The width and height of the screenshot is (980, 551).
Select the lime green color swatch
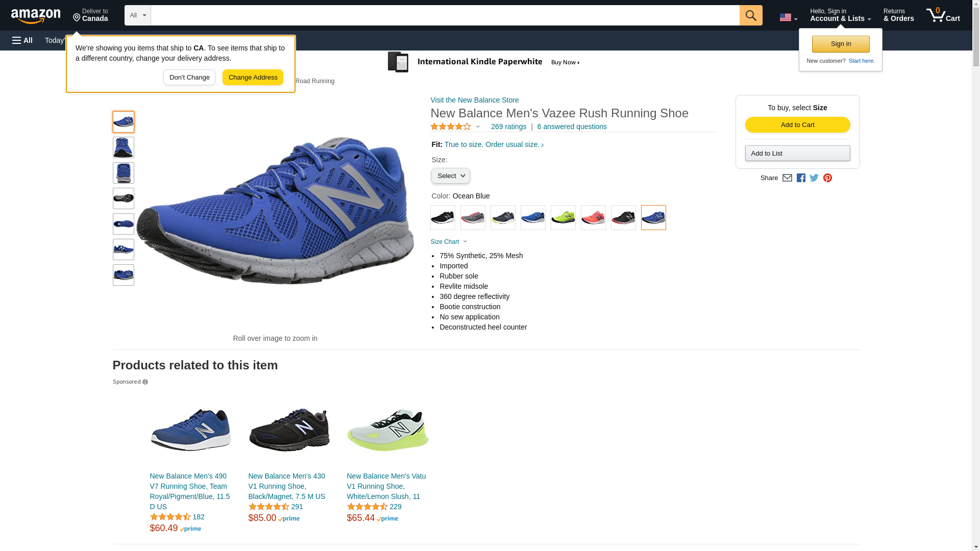pos(563,218)
